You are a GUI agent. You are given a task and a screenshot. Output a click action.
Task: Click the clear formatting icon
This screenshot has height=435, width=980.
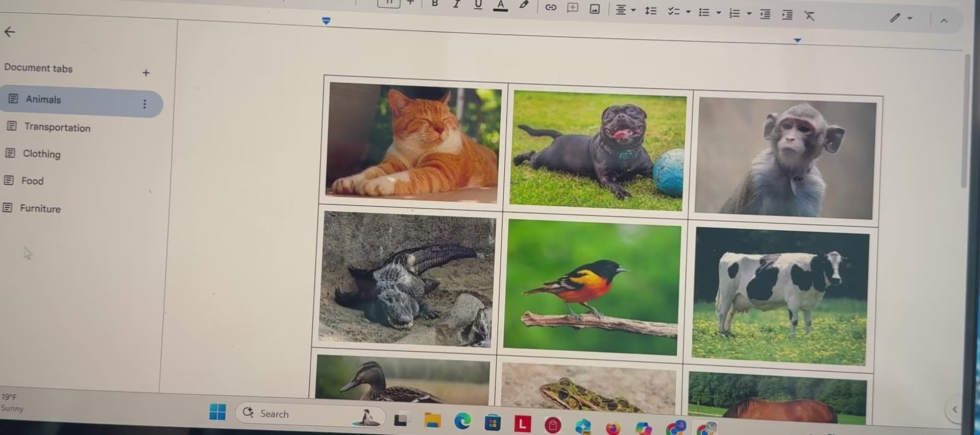(x=810, y=16)
